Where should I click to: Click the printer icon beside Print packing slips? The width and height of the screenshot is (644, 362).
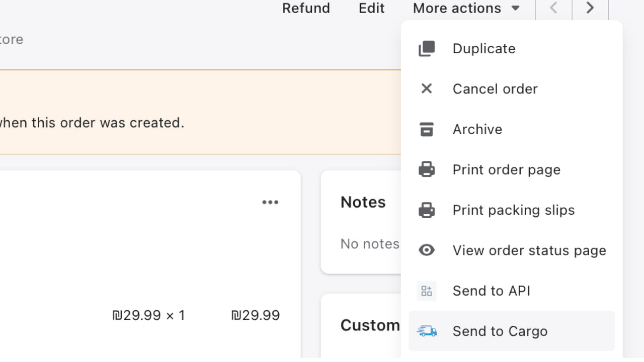(426, 210)
